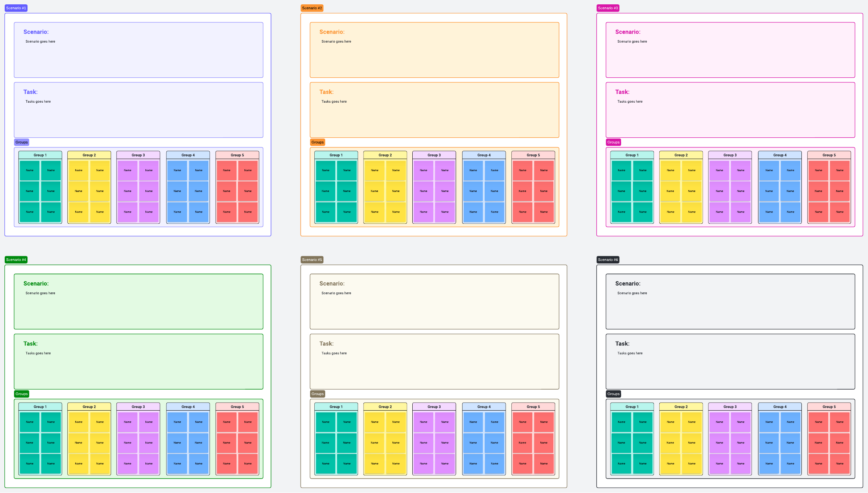Click the Groups label in Scenario #1

click(x=22, y=142)
